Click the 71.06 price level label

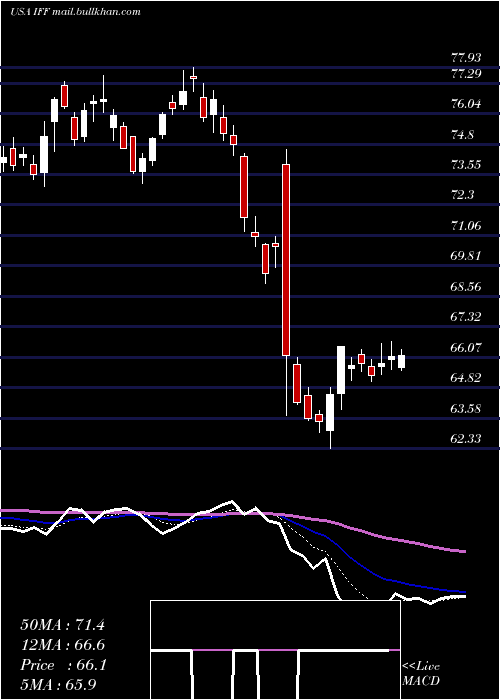coord(467,225)
